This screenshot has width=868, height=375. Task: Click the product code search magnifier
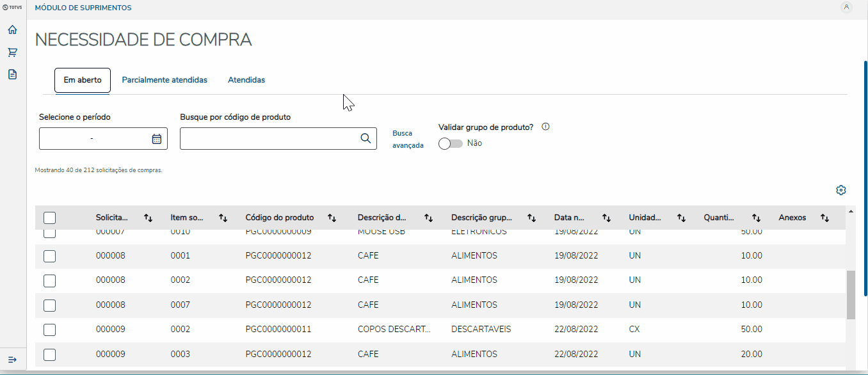[366, 138]
